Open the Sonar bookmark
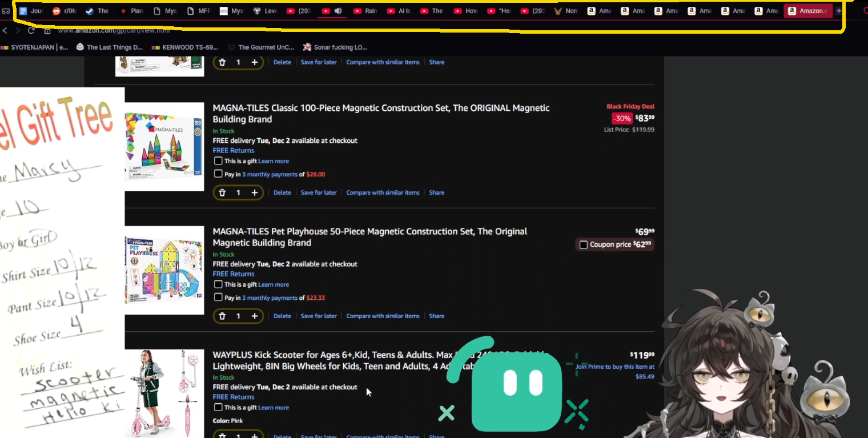 point(335,47)
